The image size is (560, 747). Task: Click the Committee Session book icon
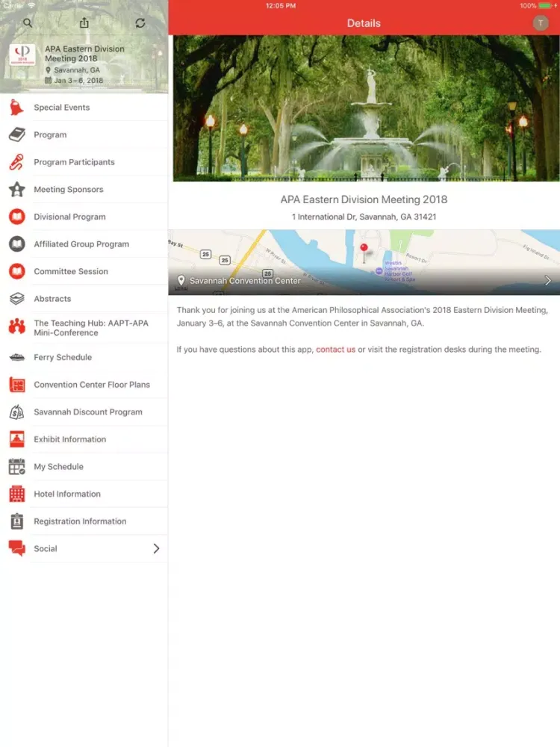(x=16, y=271)
